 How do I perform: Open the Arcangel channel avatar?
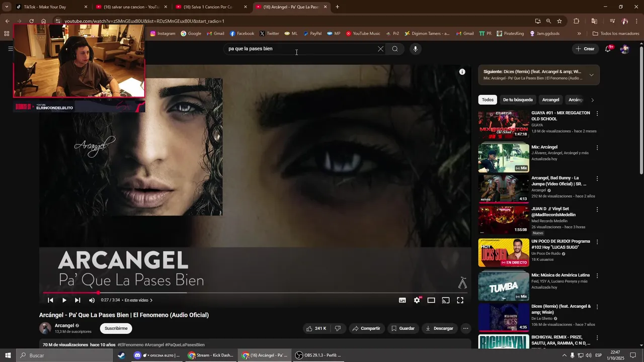coord(45,328)
